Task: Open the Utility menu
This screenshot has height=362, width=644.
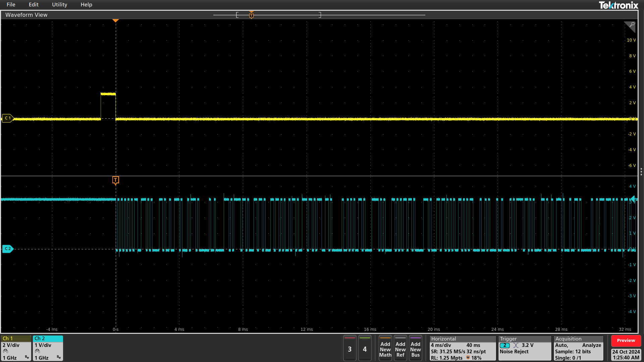Action: coord(59,4)
